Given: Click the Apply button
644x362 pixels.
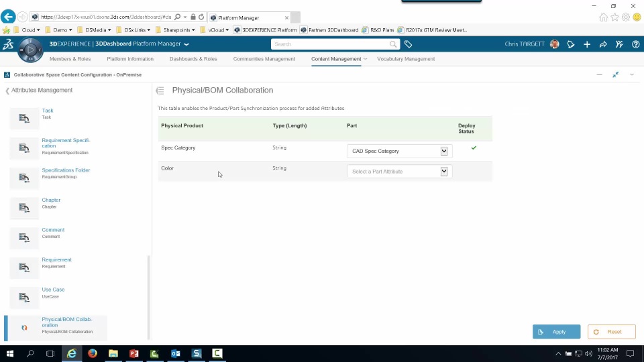Looking at the screenshot, I should click(557, 332).
